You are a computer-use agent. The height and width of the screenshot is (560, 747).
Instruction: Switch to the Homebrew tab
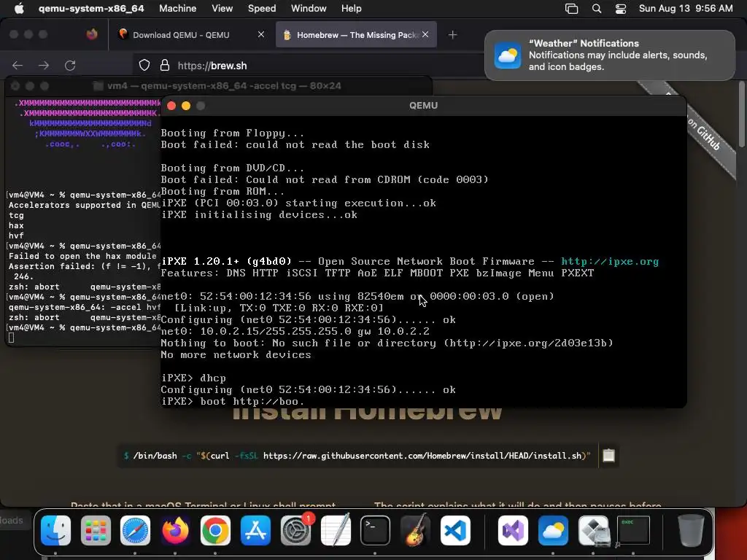(356, 35)
